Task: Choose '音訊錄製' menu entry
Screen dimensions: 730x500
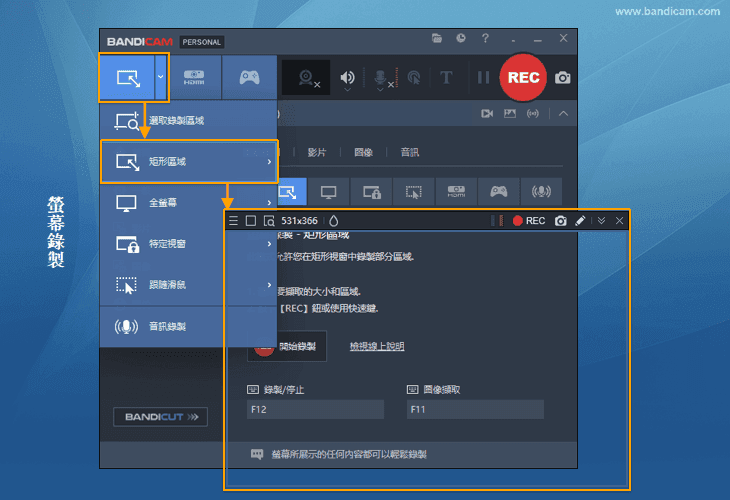Action: 189,326
